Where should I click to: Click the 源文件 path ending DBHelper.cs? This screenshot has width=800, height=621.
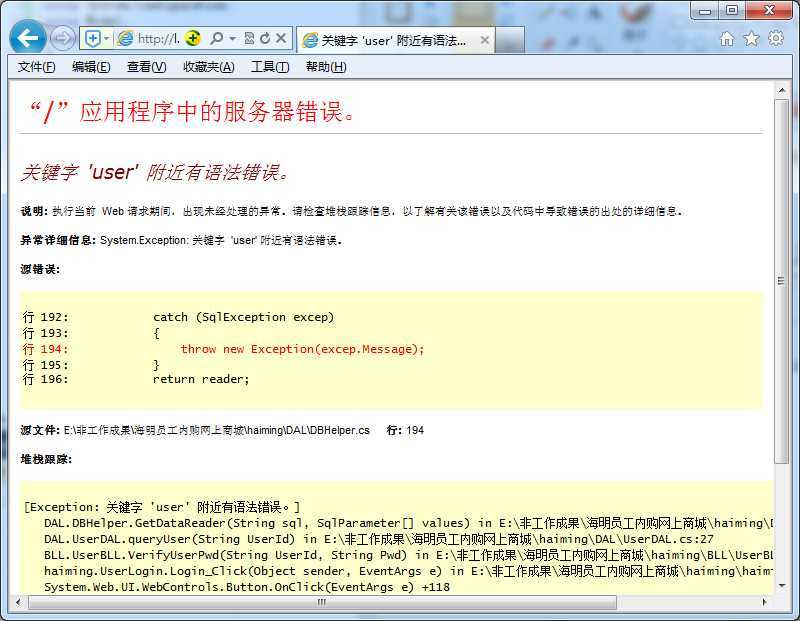tap(195, 430)
